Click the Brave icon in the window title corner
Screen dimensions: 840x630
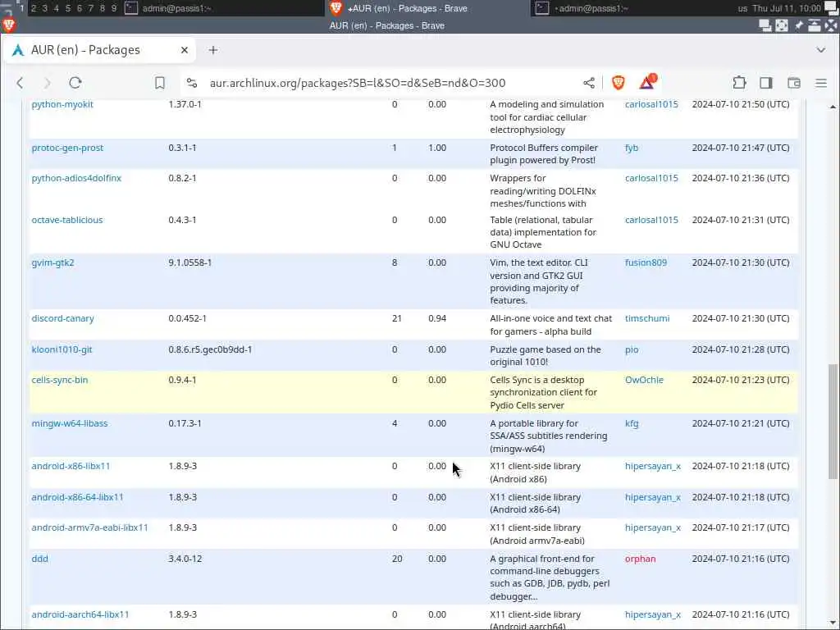tap(8, 25)
